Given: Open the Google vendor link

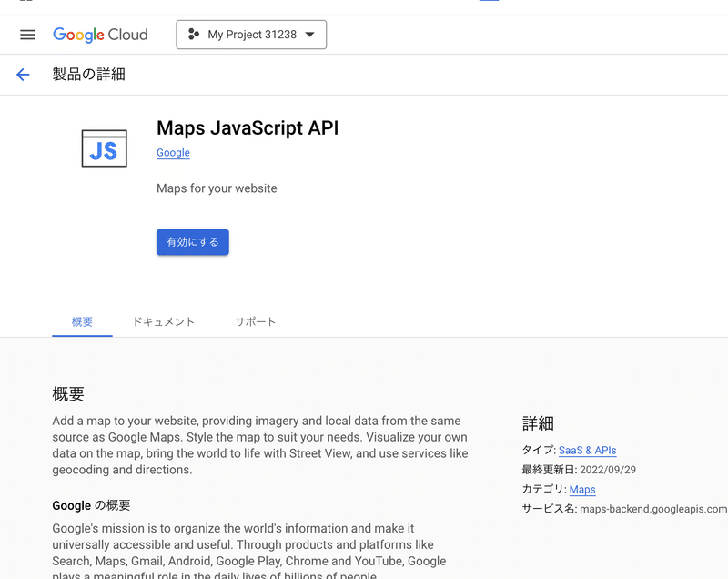Looking at the screenshot, I should tap(173, 153).
